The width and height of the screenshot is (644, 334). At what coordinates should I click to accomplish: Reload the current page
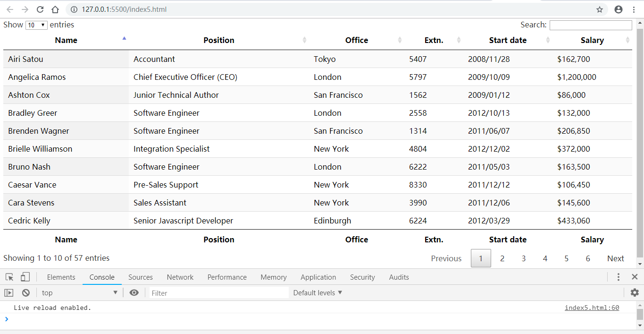40,9
